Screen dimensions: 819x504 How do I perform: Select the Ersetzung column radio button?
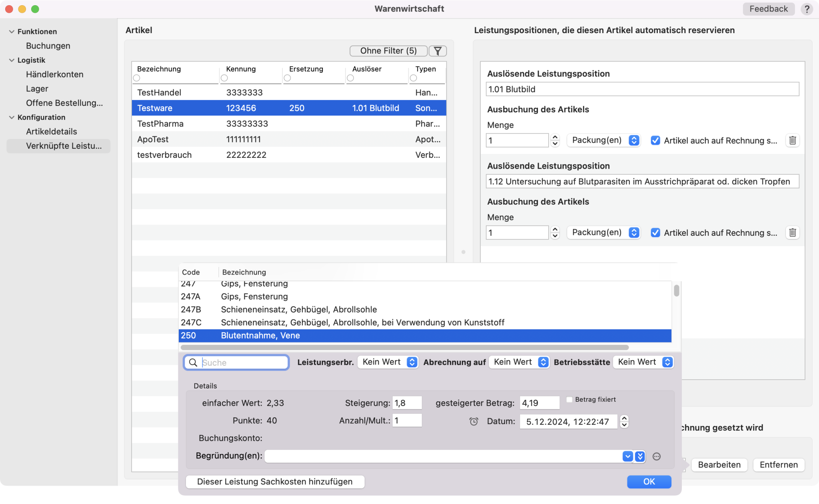point(287,78)
